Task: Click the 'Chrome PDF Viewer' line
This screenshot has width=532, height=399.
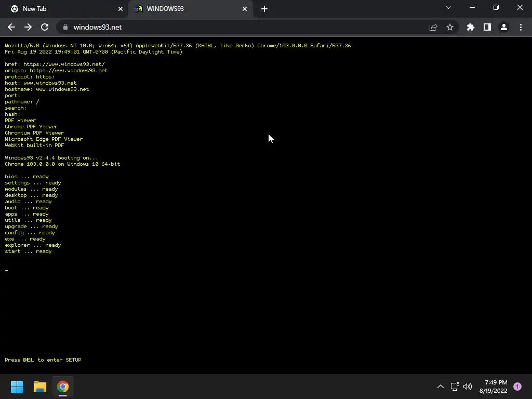Action: coord(31,127)
